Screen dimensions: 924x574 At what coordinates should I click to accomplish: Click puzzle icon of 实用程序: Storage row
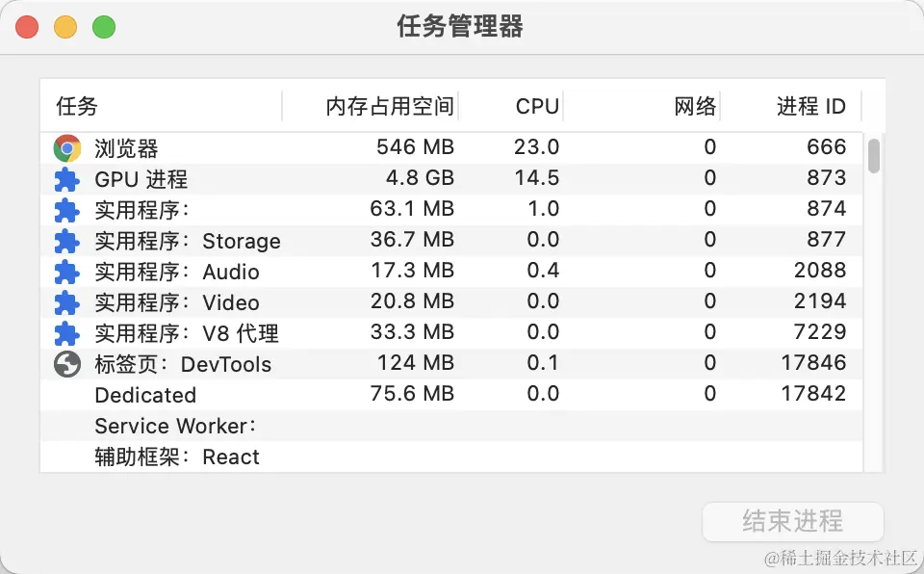click(66, 241)
